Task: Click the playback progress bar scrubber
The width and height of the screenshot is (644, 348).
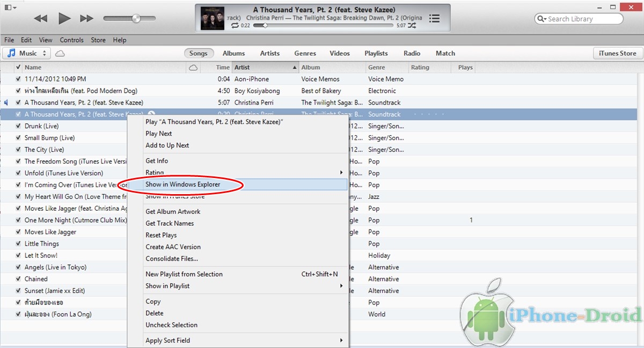Action: tap(264, 25)
